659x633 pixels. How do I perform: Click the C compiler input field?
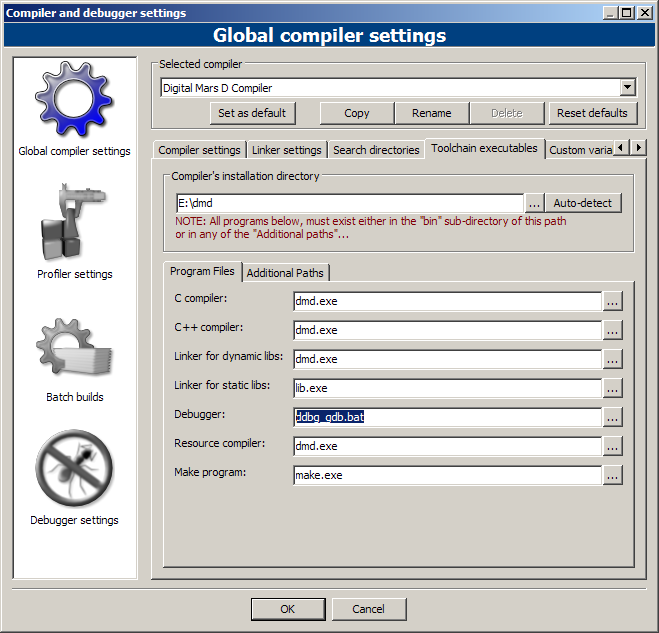coord(447,301)
